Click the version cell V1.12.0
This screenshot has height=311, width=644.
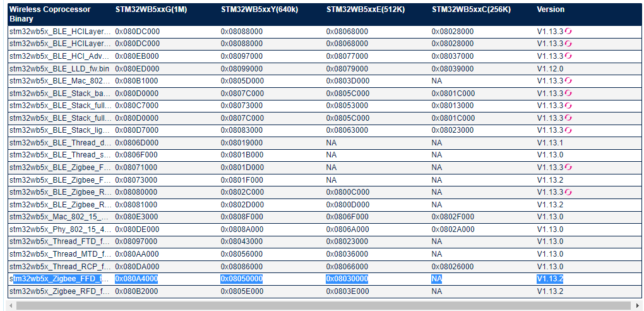pyautogui.click(x=550, y=69)
